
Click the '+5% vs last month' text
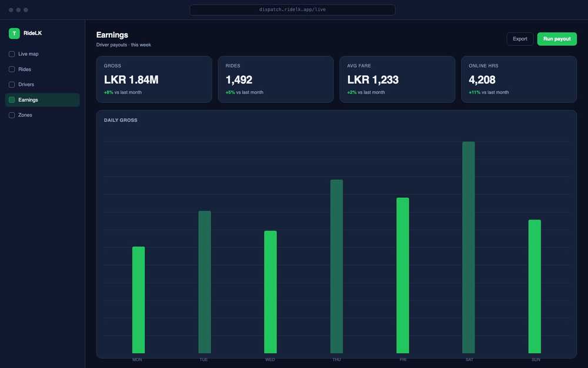(x=244, y=92)
